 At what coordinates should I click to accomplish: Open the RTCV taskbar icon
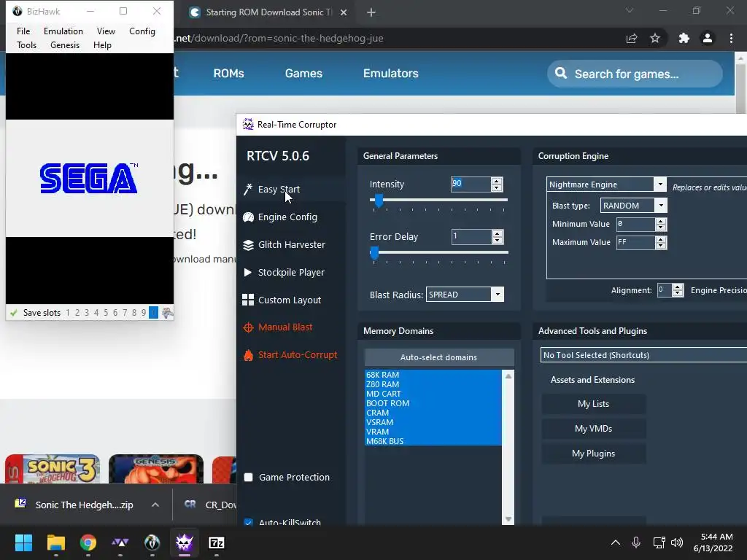point(185,542)
